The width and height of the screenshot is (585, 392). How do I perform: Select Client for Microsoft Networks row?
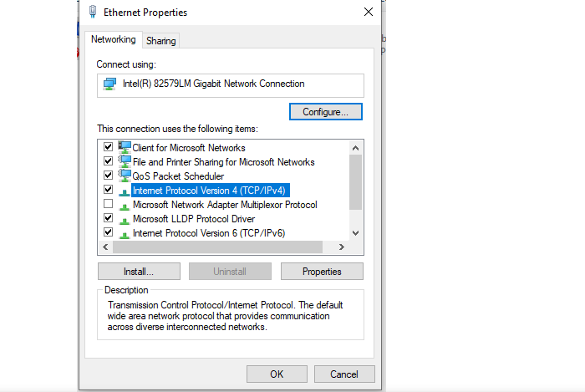pyautogui.click(x=189, y=148)
